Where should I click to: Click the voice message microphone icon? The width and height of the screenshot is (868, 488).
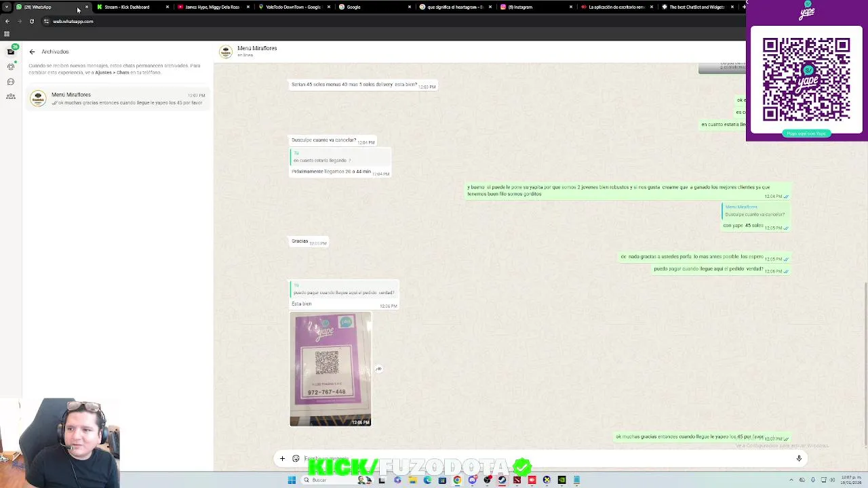pyautogui.click(x=799, y=459)
